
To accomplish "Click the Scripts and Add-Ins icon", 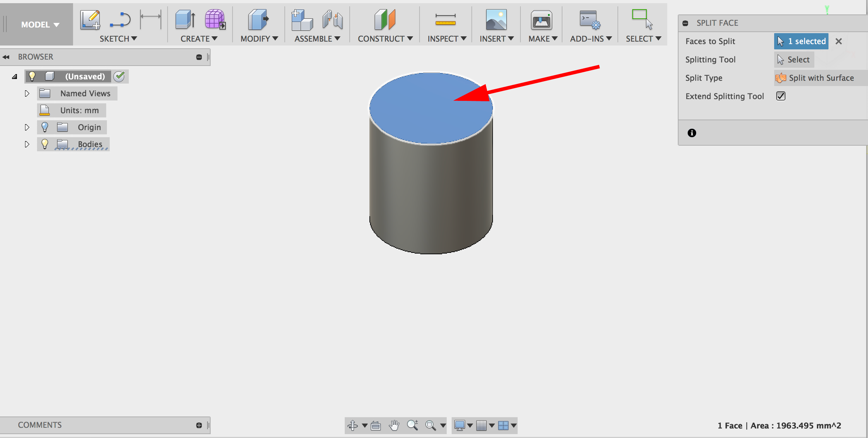I will (x=590, y=20).
